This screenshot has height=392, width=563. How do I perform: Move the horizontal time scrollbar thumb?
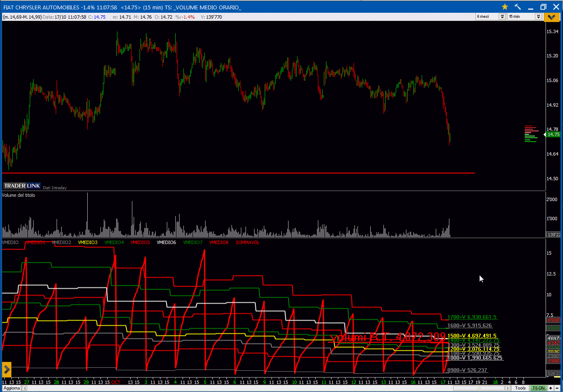click(479, 388)
